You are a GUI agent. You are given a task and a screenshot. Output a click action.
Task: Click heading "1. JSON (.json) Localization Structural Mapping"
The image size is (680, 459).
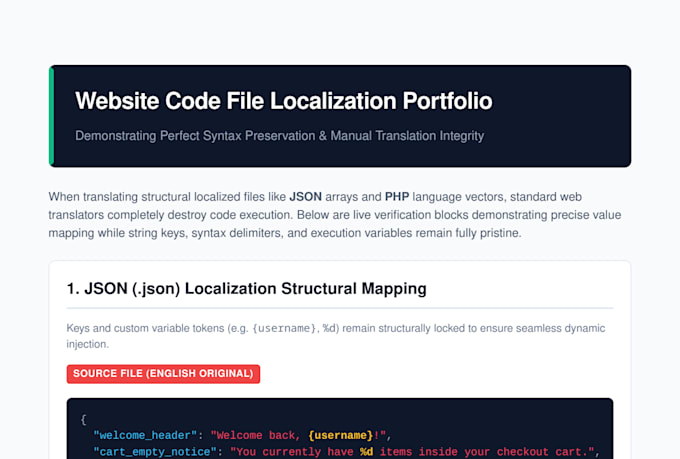point(246,289)
